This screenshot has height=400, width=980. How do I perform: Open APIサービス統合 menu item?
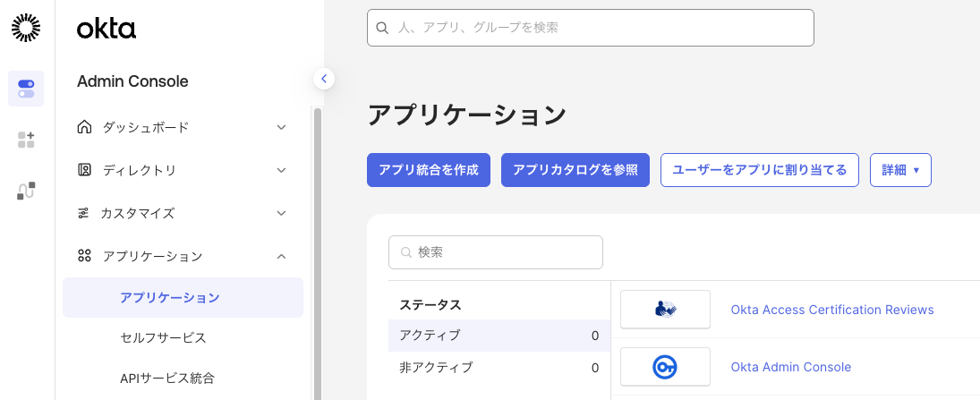[x=167, y=378]
